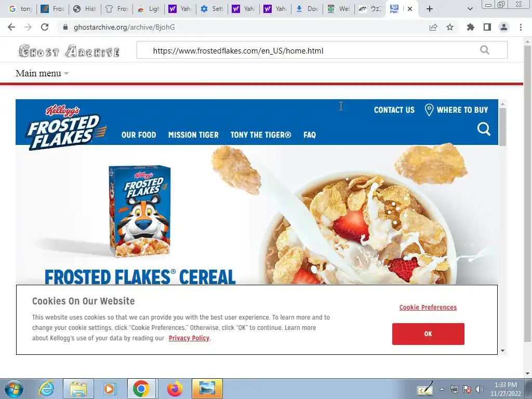Follow the Privacy Policy link
The width and height of the screenshot is (532, 399).
click(189, 338)
